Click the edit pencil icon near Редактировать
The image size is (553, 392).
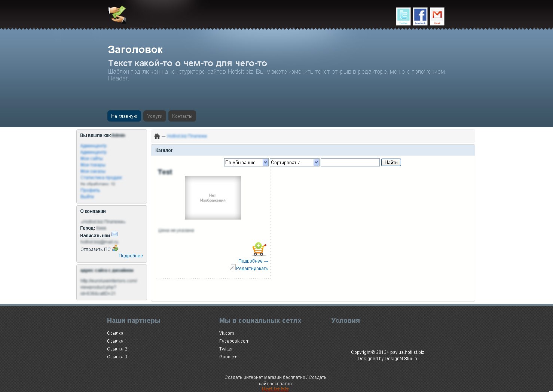click(x=233, y=267)
